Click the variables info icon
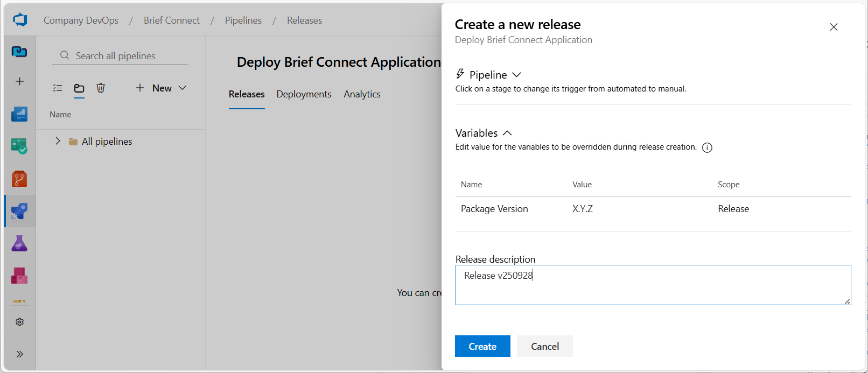 tap(707, 147)
